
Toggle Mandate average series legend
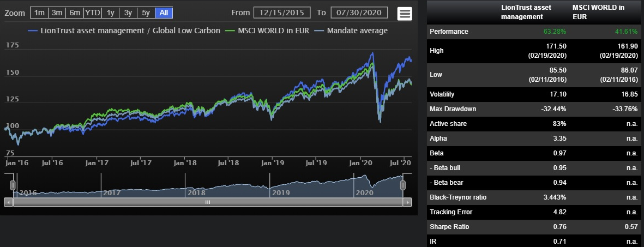351,31
